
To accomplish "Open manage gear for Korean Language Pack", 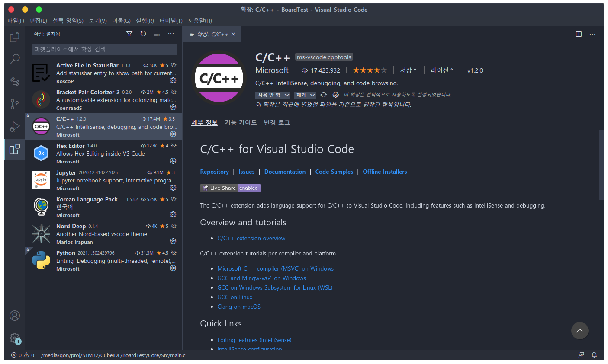I will tap(173, 214).
